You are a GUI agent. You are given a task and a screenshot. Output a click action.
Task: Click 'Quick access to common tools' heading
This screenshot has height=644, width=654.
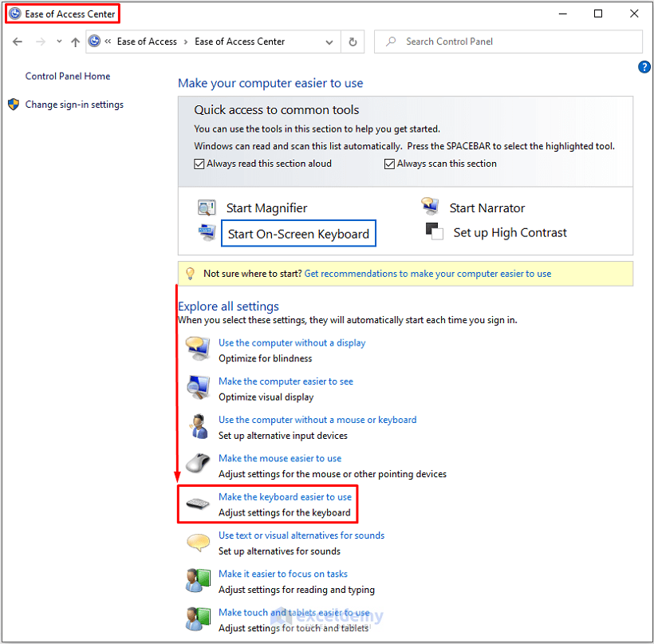tap(276, 110)
